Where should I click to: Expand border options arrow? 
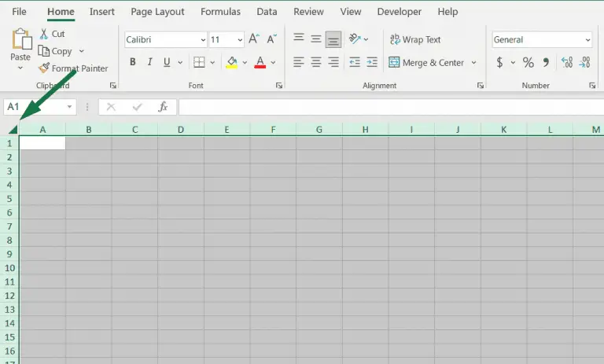[x=212, y=62]
